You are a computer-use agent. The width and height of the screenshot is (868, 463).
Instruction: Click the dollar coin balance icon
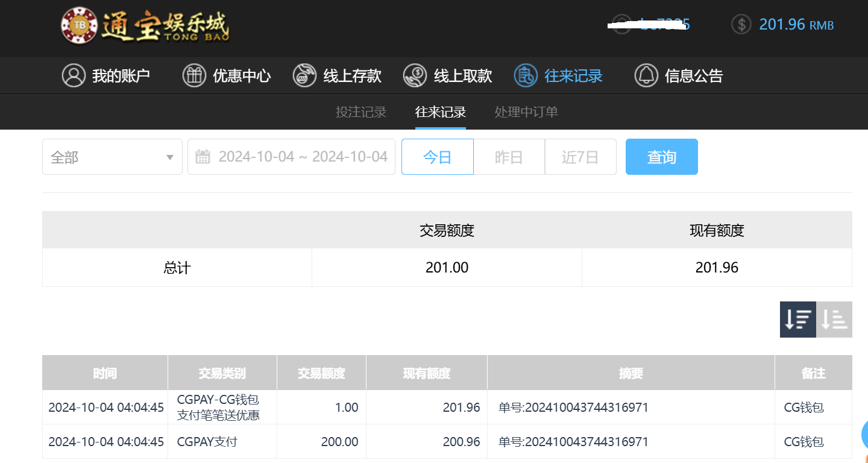(741, 25)
